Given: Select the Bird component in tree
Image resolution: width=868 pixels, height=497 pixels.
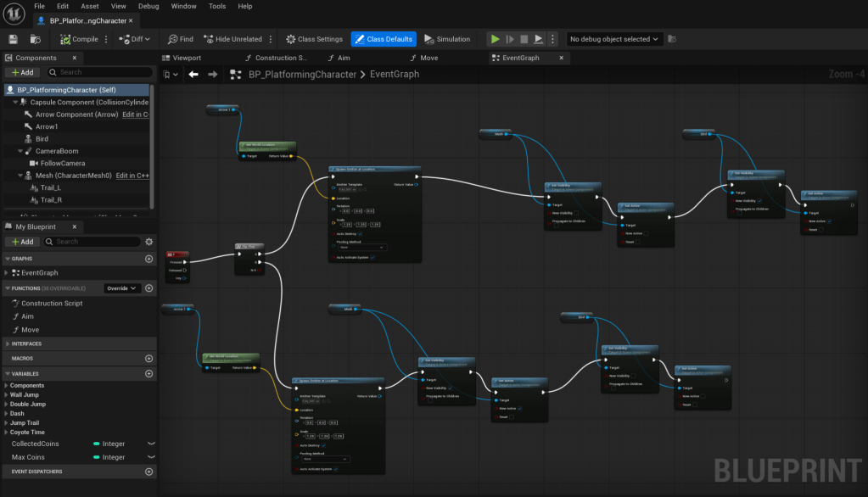Looking at the screenshot, I should point(42,139).
